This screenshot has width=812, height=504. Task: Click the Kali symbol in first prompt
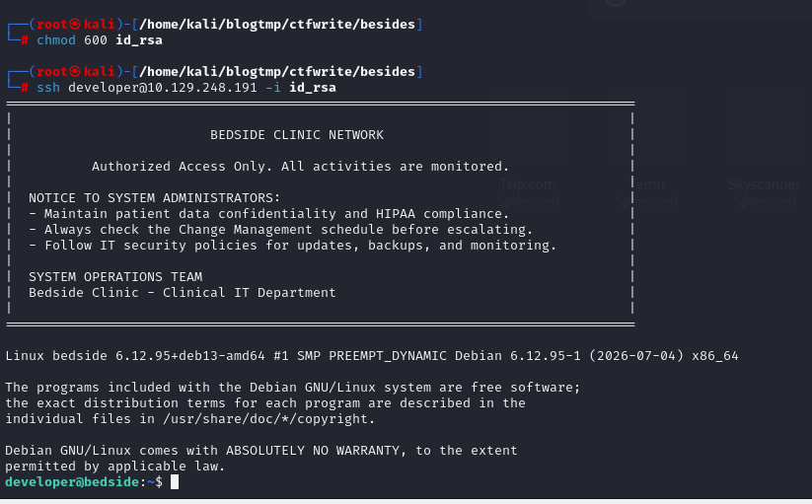(75, 25)
